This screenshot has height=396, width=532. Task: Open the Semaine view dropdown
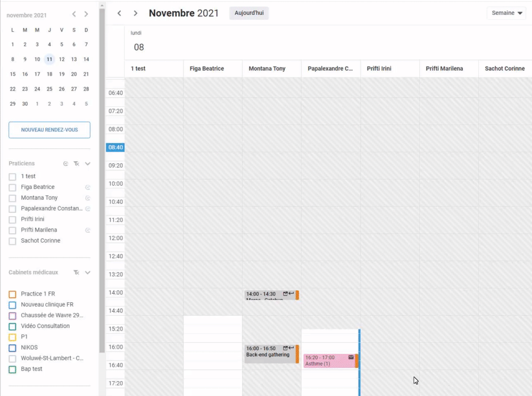point(506,13)
